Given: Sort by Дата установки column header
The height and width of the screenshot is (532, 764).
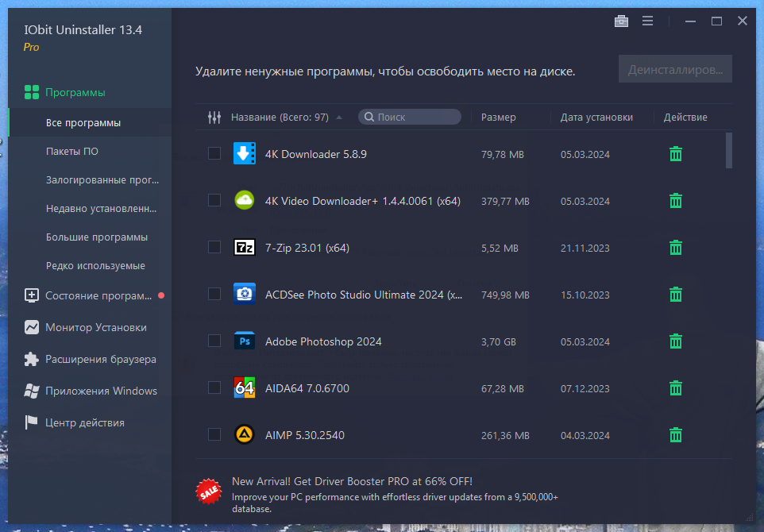Looking at the screenshot, I should pos(596,117).
